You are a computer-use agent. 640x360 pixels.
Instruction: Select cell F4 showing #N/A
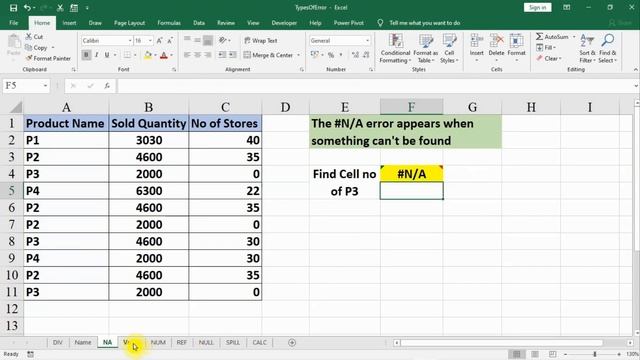tap(411, 174)
